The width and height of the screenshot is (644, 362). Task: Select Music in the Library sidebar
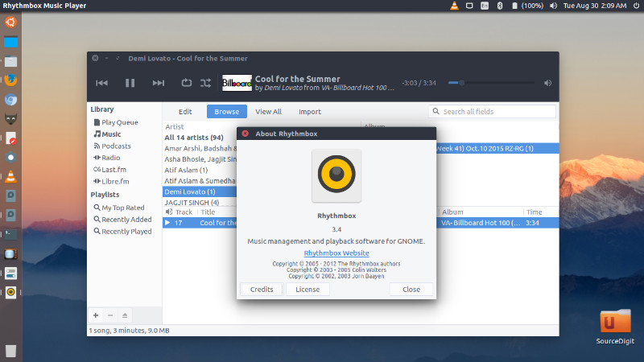click(x=107, y=134)
